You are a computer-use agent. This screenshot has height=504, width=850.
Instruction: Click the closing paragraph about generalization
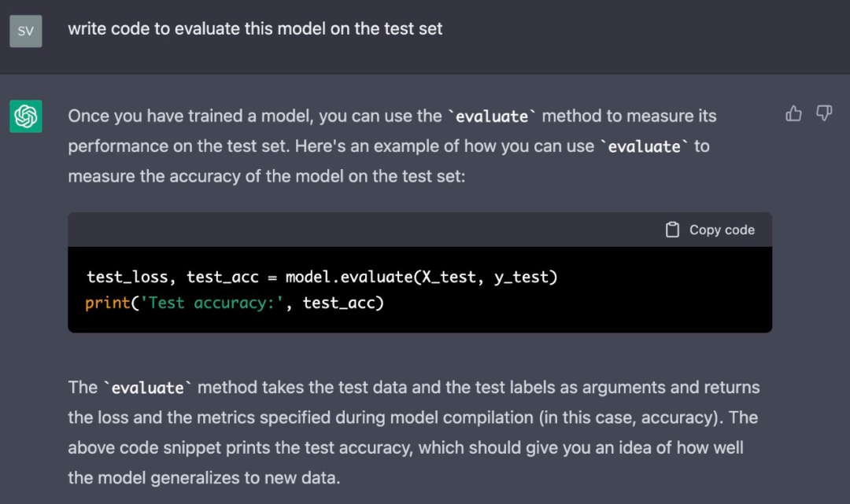click(x=414, y=432)
